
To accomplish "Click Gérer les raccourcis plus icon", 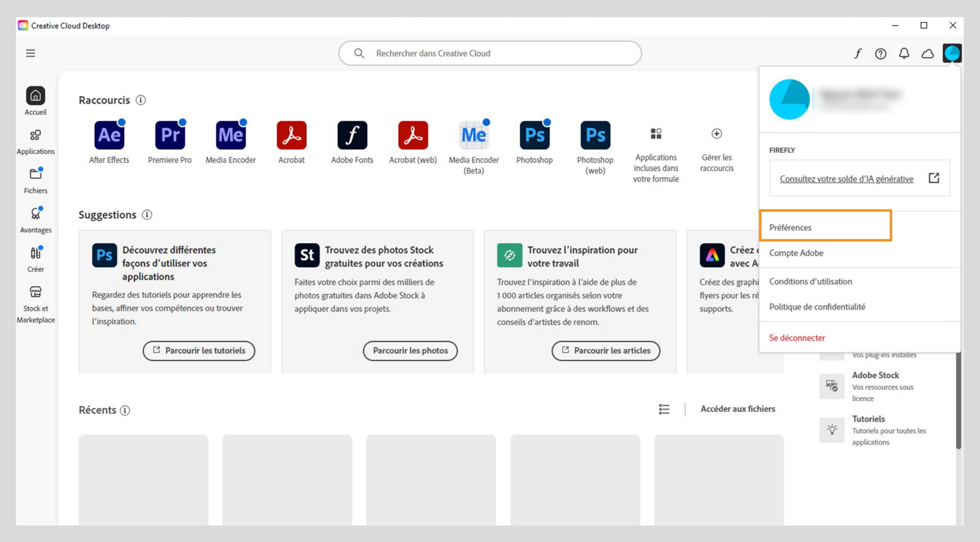I will point(717,134).
